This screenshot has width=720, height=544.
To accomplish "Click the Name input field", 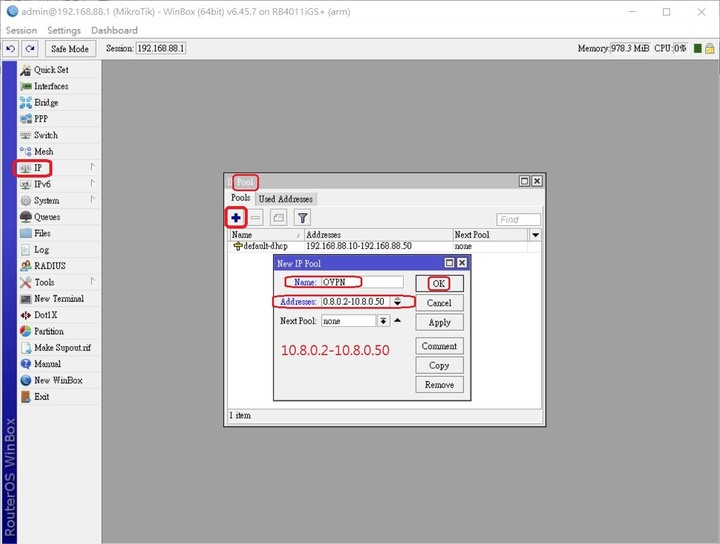I will 362,282.
